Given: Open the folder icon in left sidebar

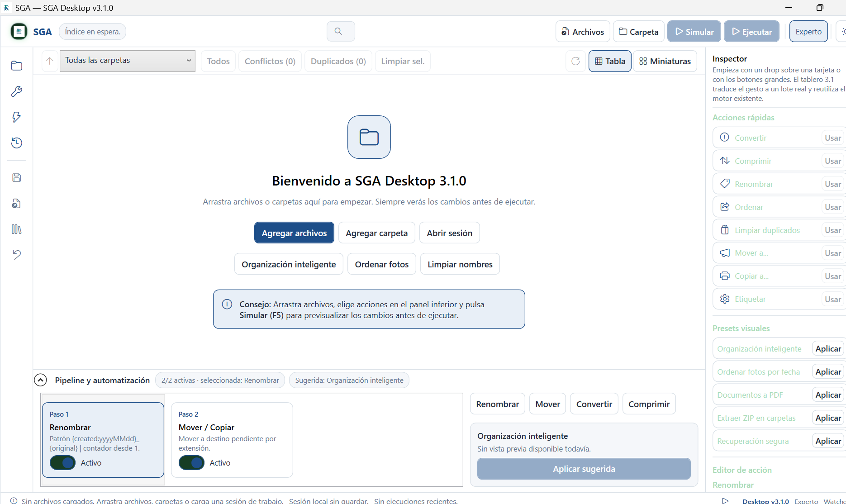Looking at the screenshot, I should 17,66.
